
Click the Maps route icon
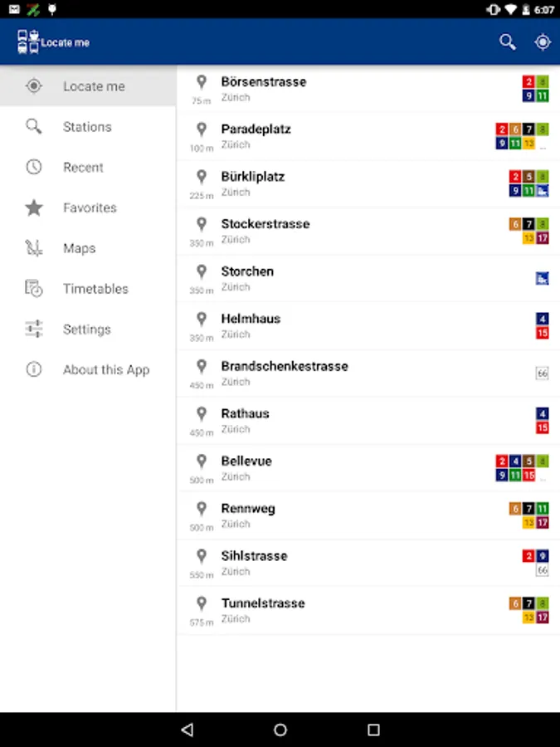pyautogui.click(x=34, y=248)
